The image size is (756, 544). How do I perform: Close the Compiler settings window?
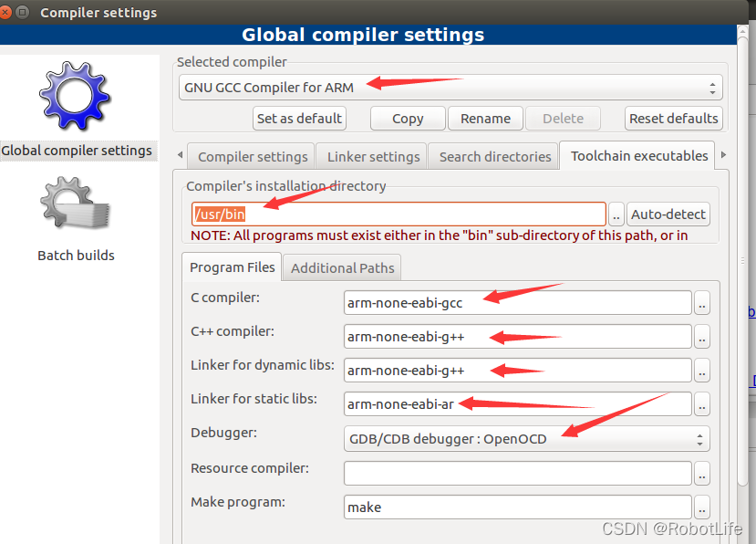point(5,13)
